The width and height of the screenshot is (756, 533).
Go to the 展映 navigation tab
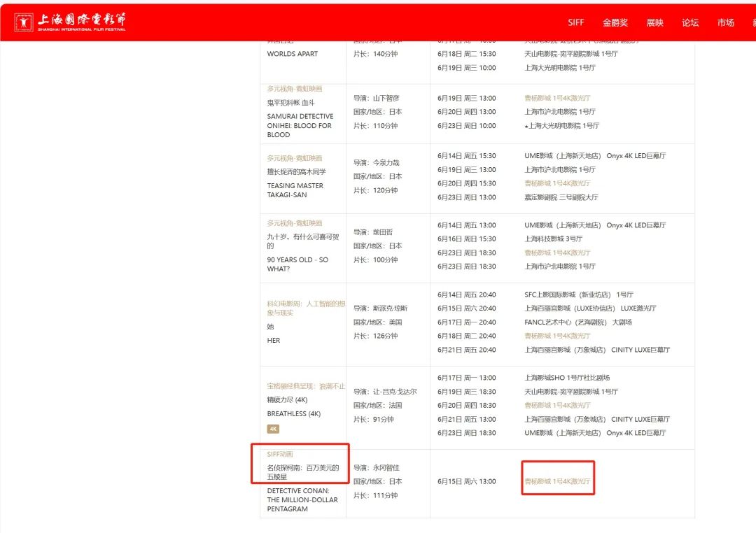pos(654,22)
